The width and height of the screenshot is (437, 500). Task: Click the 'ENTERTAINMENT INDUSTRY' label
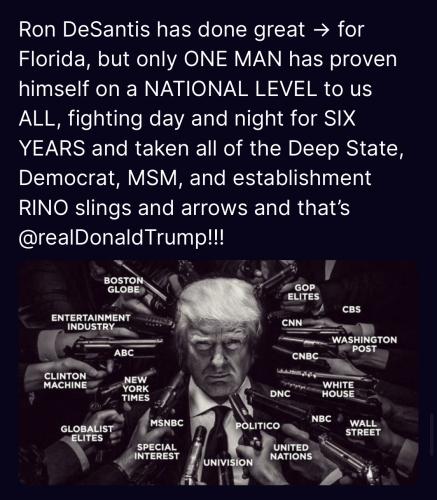tap(91, 322)
